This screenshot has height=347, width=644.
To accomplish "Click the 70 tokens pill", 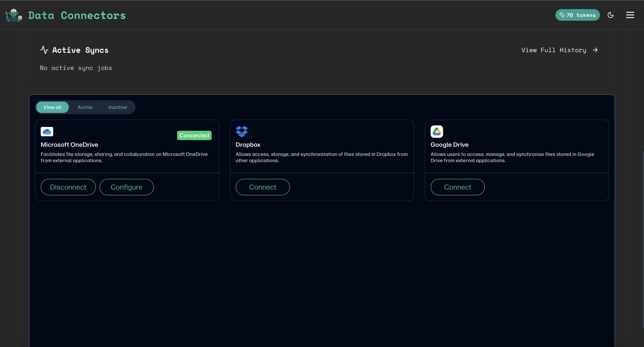I will coord(577,15).
